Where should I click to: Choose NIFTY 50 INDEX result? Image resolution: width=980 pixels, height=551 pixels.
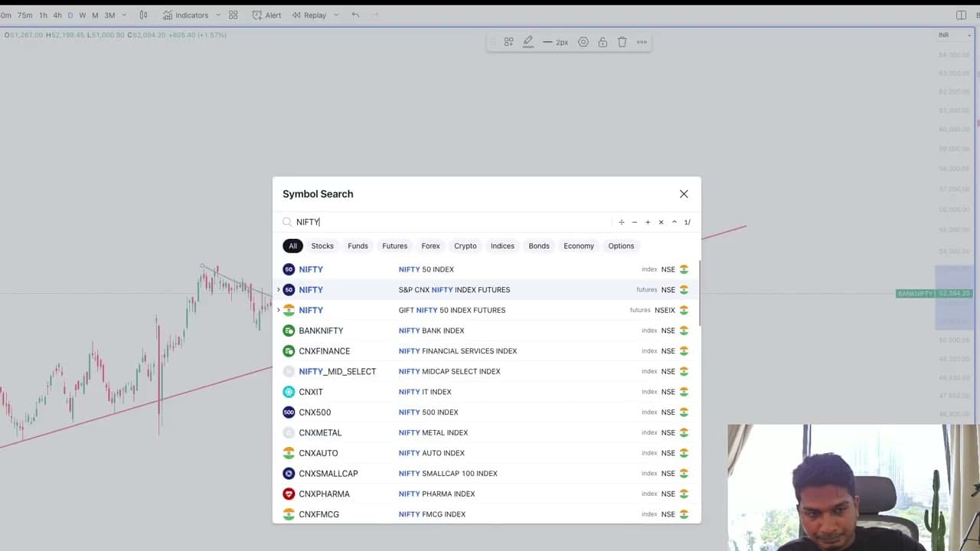486,269
